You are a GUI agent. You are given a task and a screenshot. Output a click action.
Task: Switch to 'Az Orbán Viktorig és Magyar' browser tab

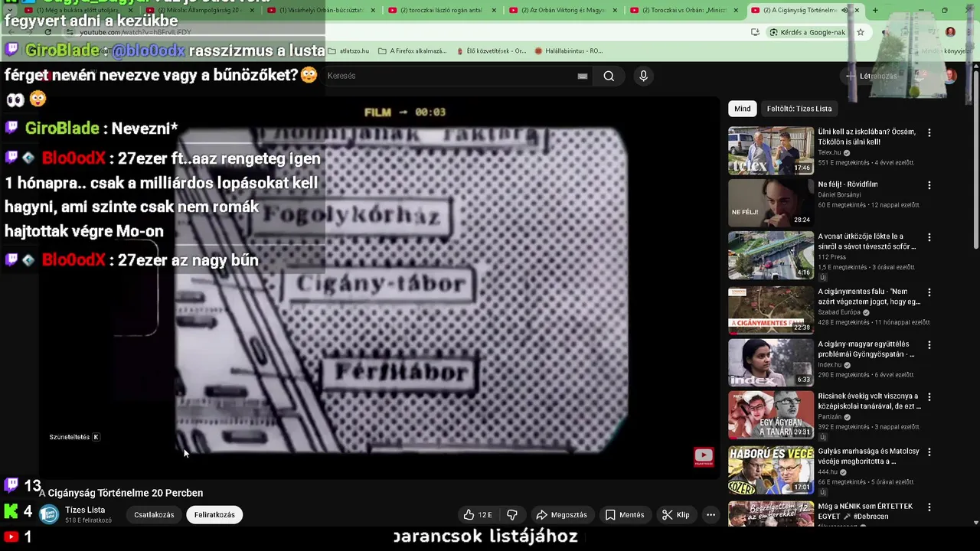(x=563, y=10)
